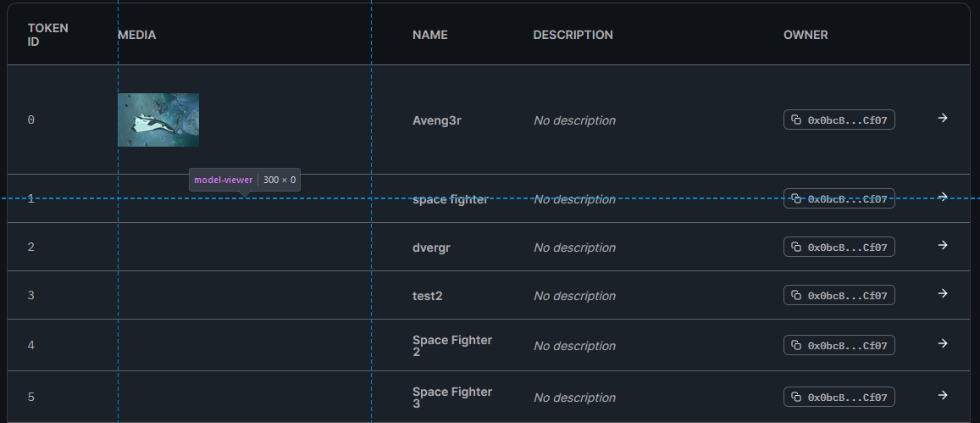Open Space Fighter 3 via arrow icon
980x423 pixels.
[943, 396]
